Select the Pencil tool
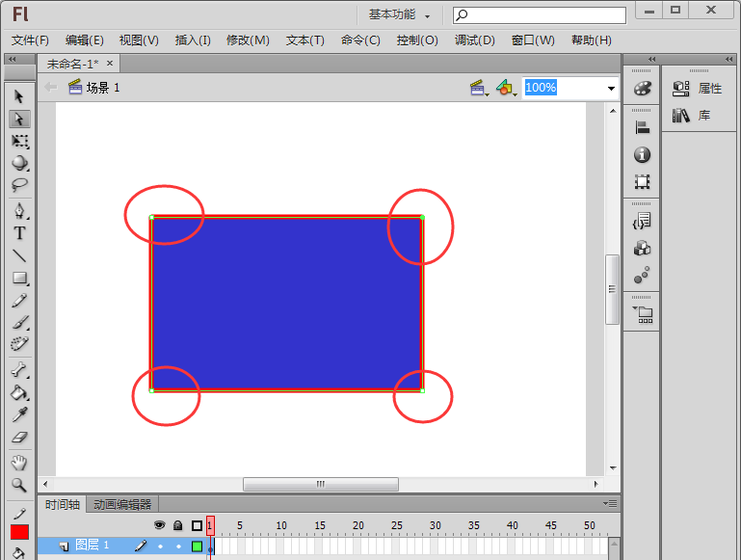This screenshot has width=741, height=560. pyautogui.click(x=19, y=300)
